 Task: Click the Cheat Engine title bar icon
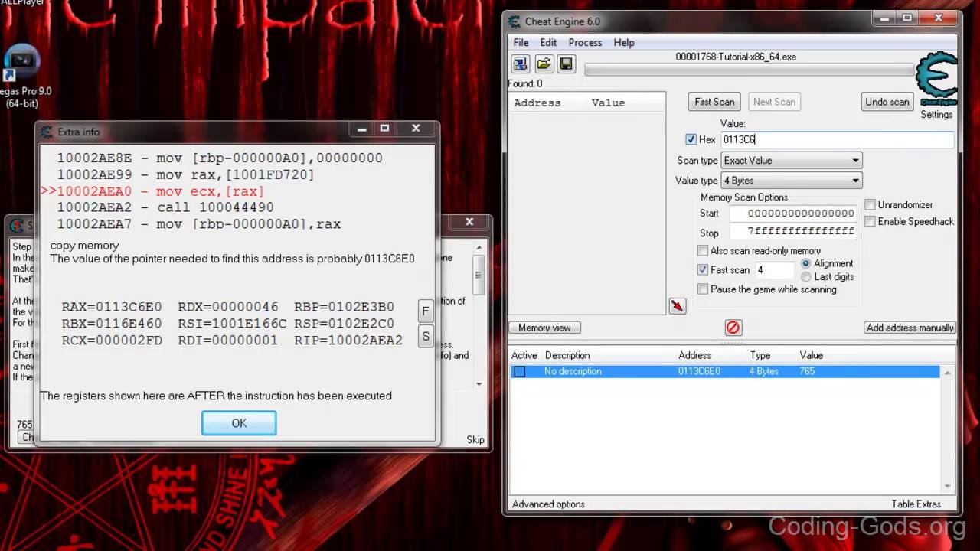(514, 21)
